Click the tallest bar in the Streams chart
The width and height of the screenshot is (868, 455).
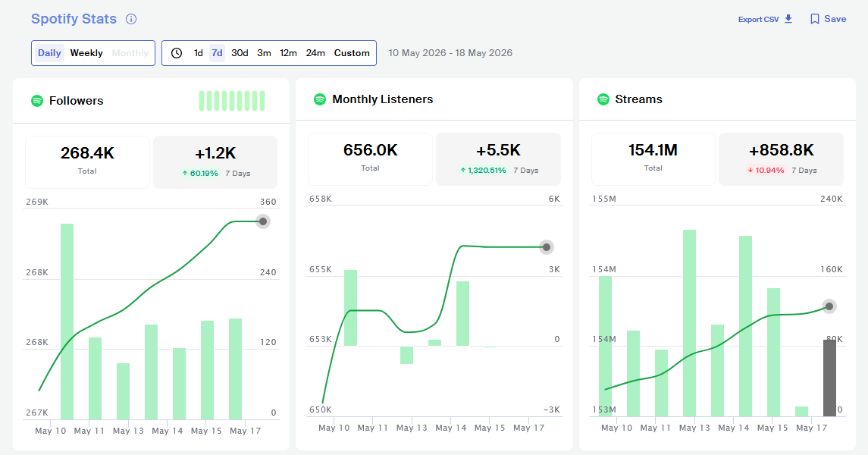689,323
